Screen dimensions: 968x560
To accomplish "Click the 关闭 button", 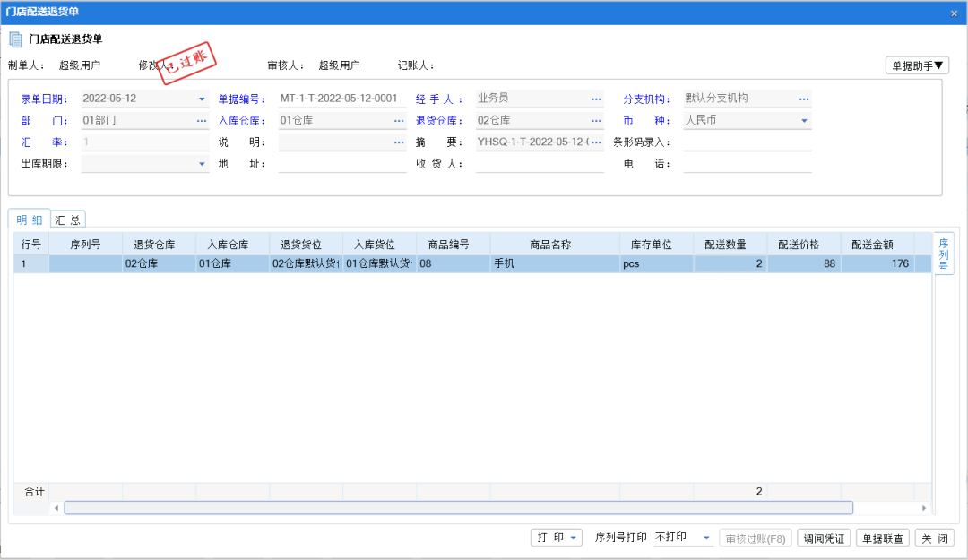I will coord(935,538).
